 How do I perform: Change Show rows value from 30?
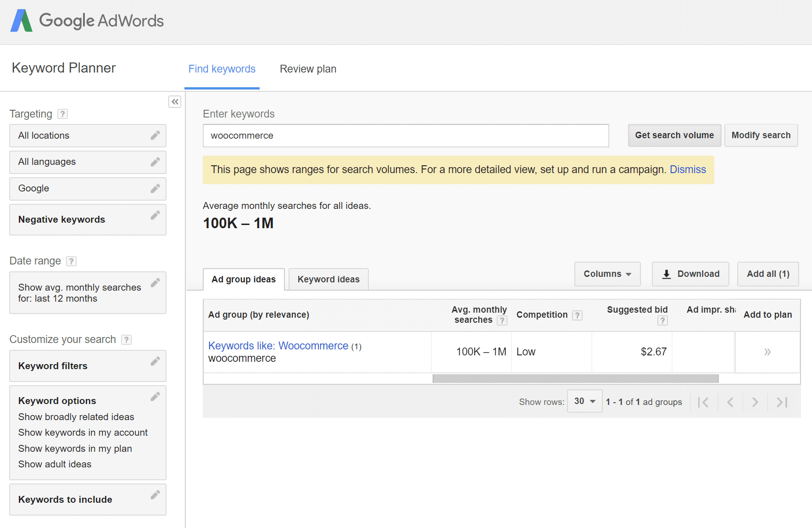coord(584,401)
